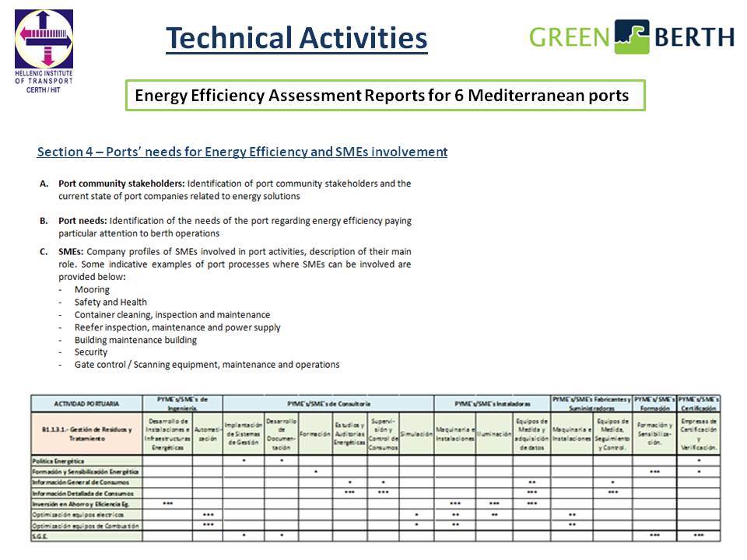Click the 'Gate control / Scanning equipment' item
Image resolution: width=747 pixels, height=560 pixels.
tap(207, 364)
